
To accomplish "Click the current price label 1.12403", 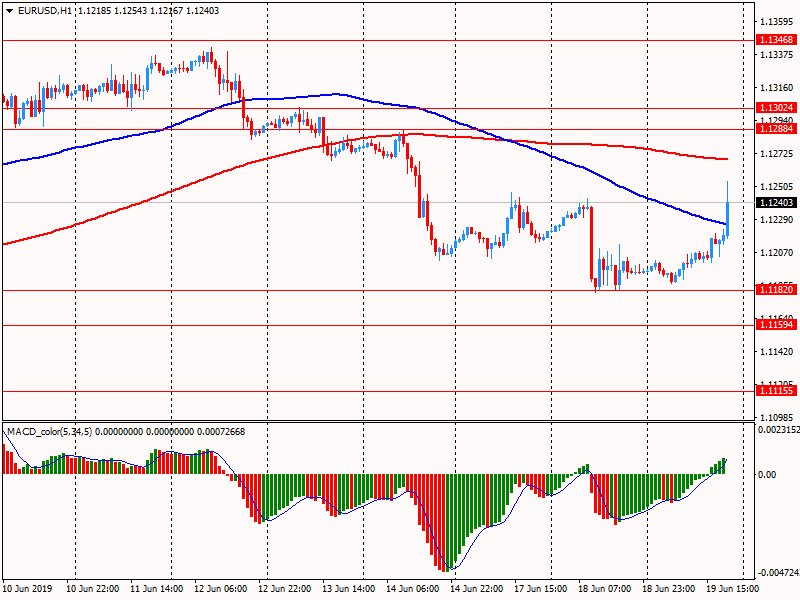I will (776, 203).
